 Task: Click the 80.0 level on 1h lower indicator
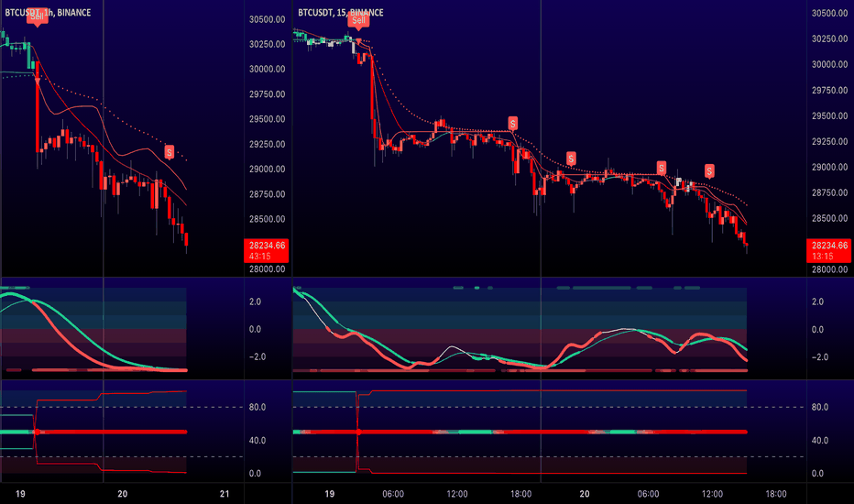click(x=257, y=407)
